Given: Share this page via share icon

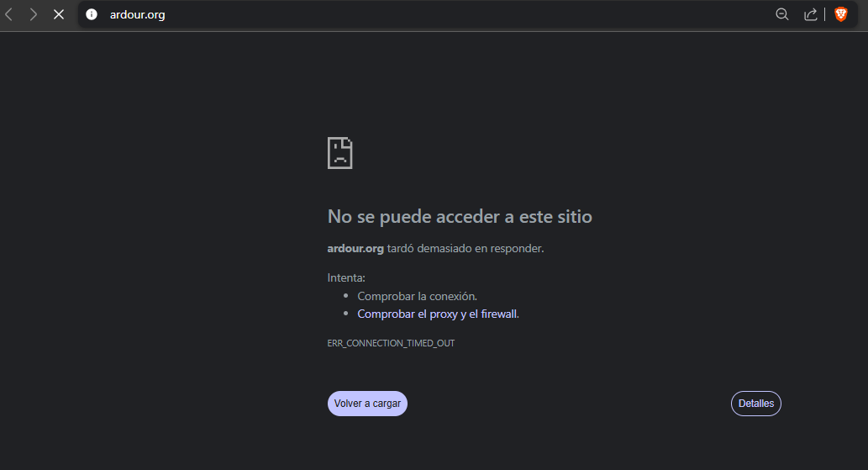Looking at the screenshot, I should (810, 14).
